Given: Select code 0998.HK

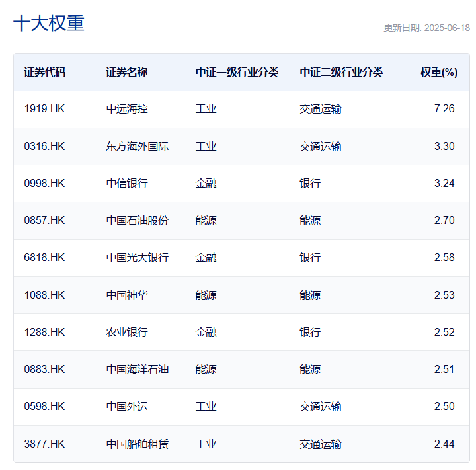Looking at the screenshot, I should [45, 183].
